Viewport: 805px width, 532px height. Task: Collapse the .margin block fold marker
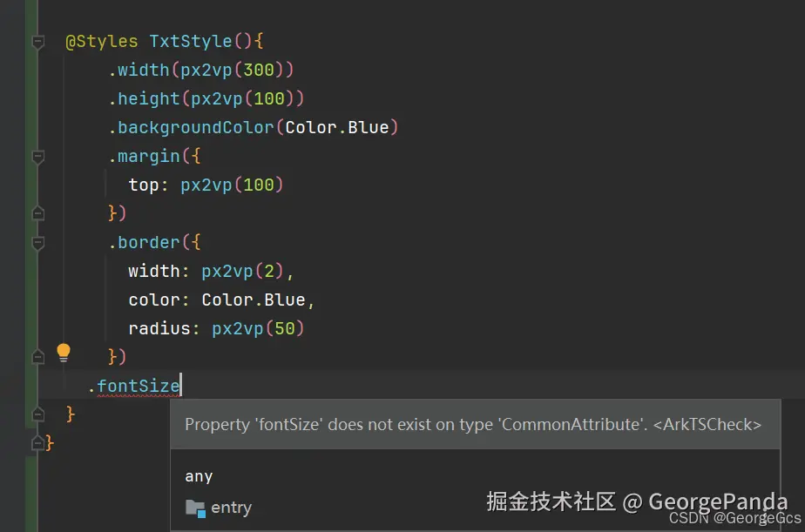pyautogui.click(x=38, y=156)
